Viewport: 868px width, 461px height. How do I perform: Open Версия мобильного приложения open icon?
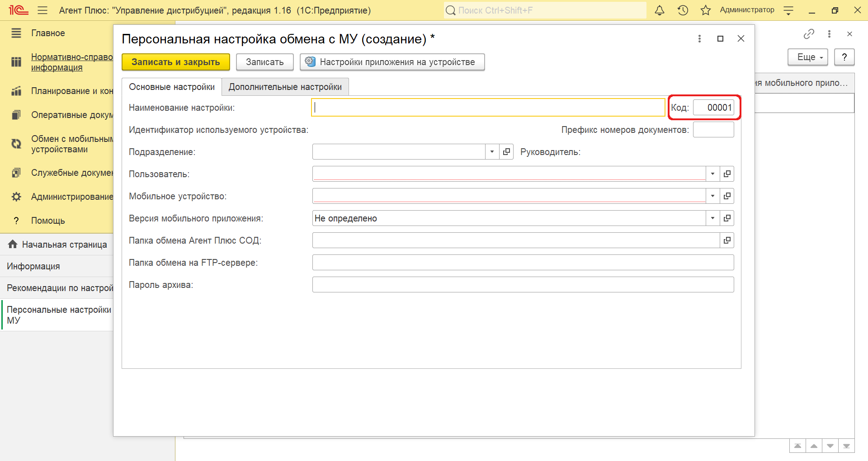coord(727,218)
